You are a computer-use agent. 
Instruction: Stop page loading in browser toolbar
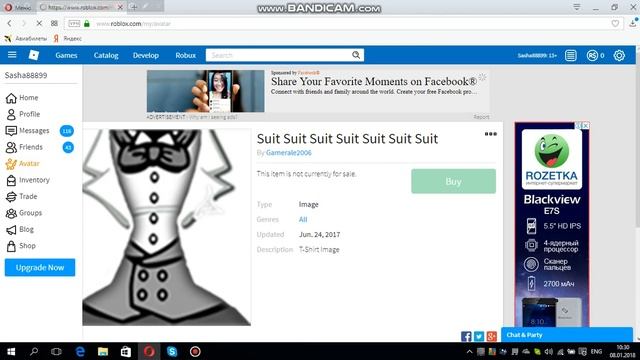tap(39, 24)
